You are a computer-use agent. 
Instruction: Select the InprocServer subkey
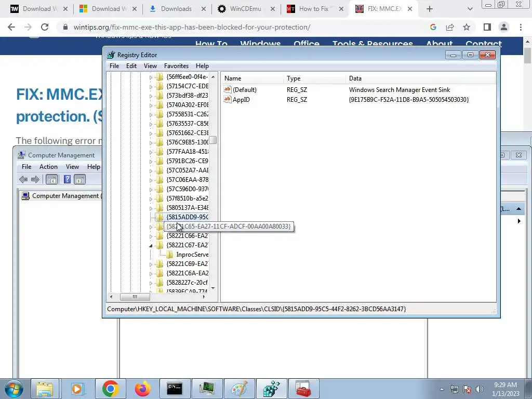192,255
